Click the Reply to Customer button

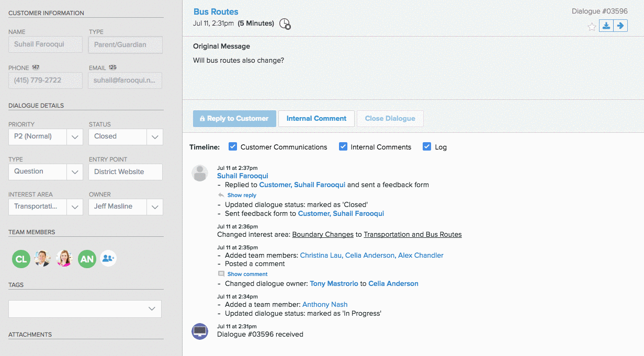pyautogui.click(x=233, y=119)
